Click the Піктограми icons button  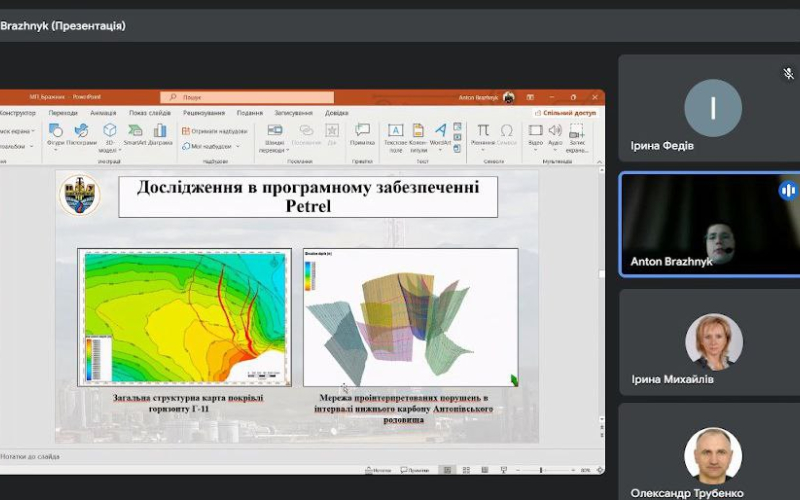[x=82, y=135]
